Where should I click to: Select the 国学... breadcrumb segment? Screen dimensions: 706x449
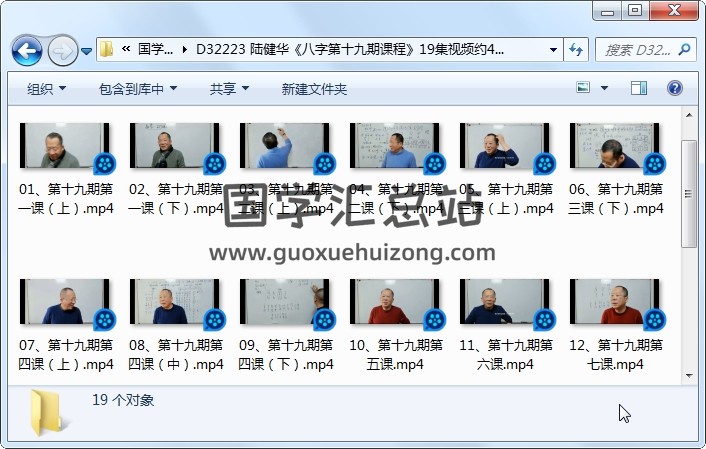(x=155, y=49)
